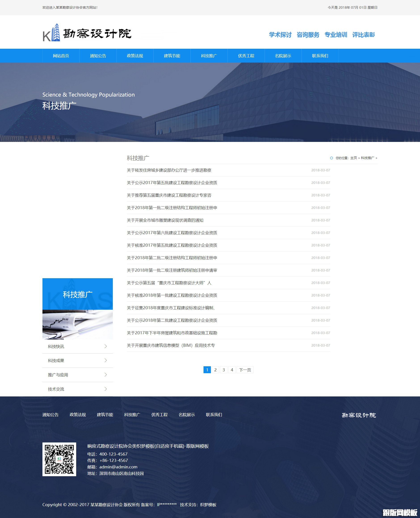
Task: Open the 通知公告 navigation menu
Action: [98, 56]
